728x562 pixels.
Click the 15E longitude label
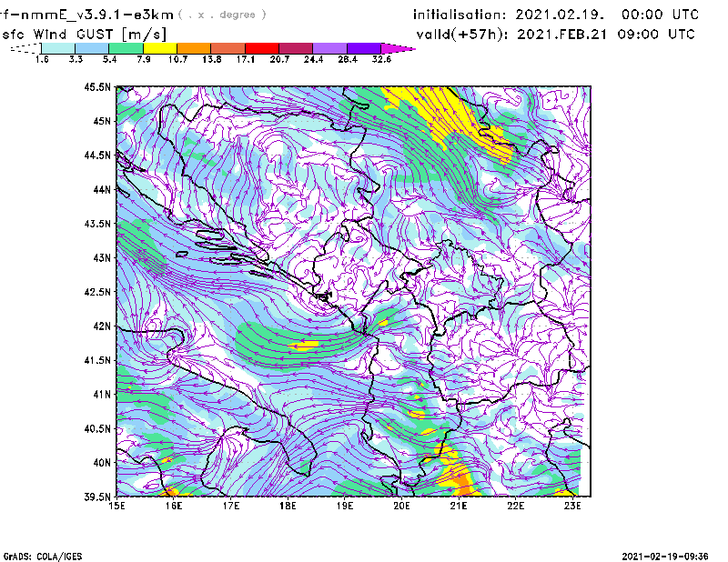point(117,506)
